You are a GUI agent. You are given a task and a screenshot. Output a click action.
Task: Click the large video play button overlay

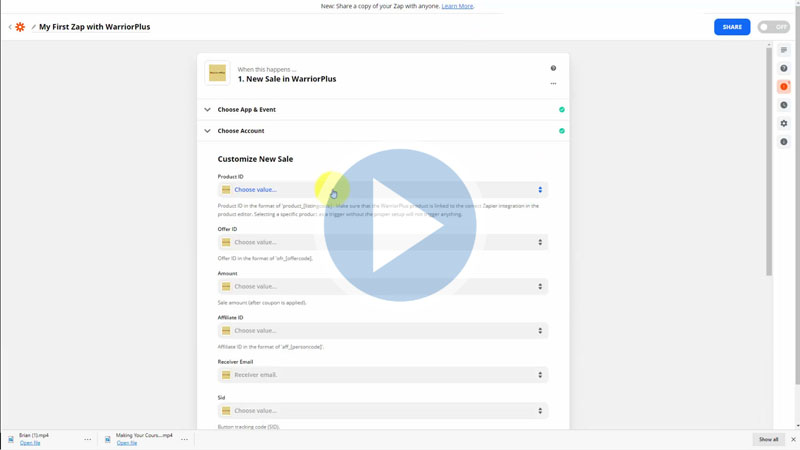tap(400, 225)
